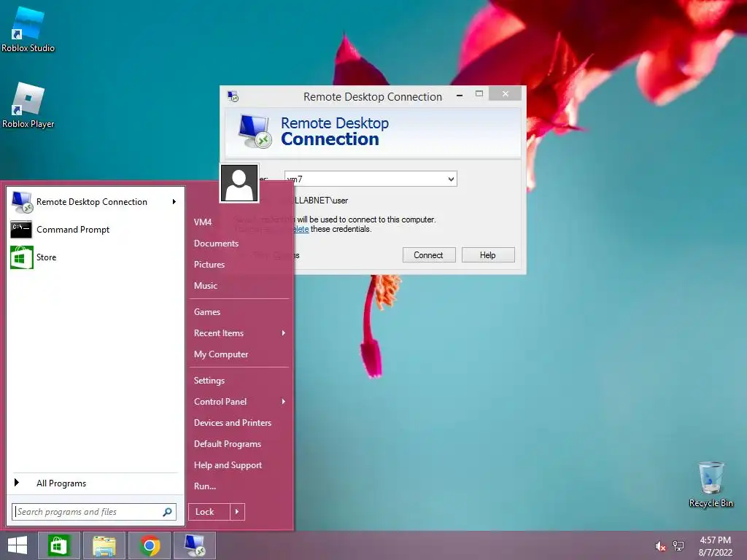Viewport: 747px width, 560px height.
Task: Click the Remote Desktop title bar icon
Action: point(233,97)
